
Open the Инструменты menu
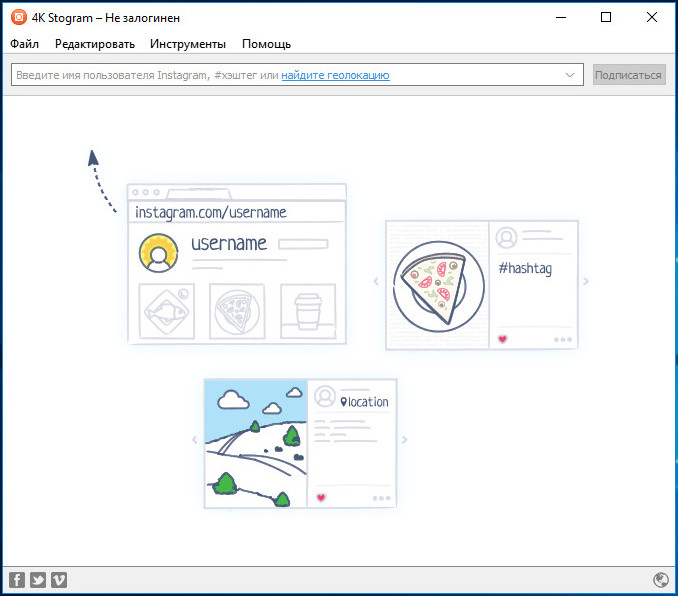(188, 44)
